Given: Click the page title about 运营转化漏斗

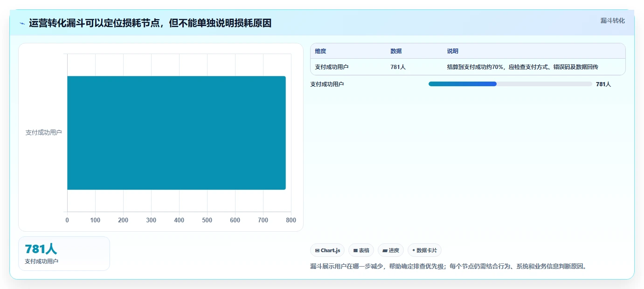Looking at the screenshot, I should (150, 23).
